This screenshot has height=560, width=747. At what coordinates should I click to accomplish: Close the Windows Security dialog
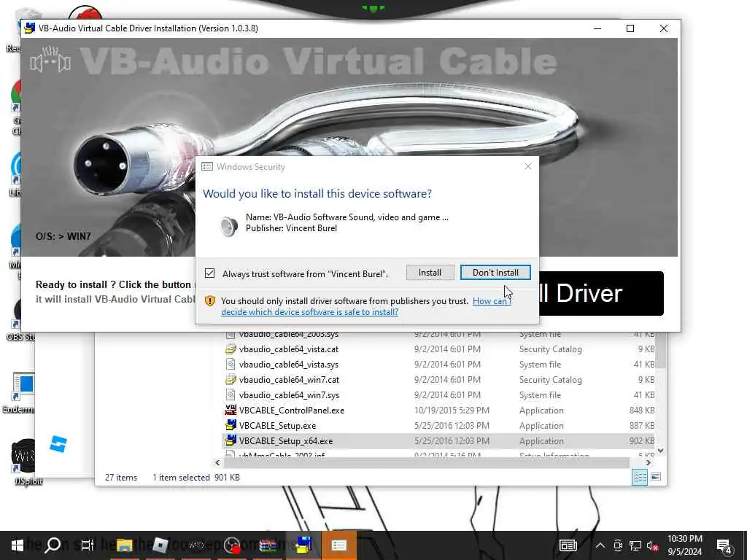click(528, 166)
